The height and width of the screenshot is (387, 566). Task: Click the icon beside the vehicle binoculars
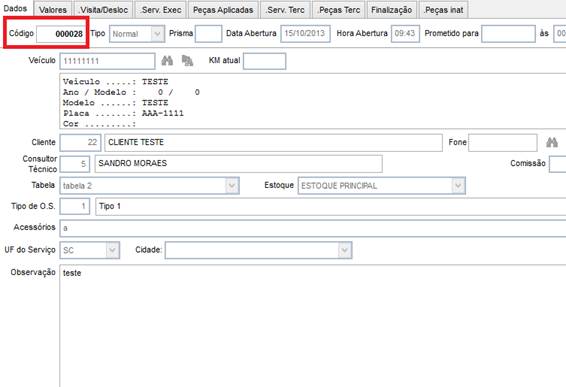pyautogui.click(x=187, y=61)
